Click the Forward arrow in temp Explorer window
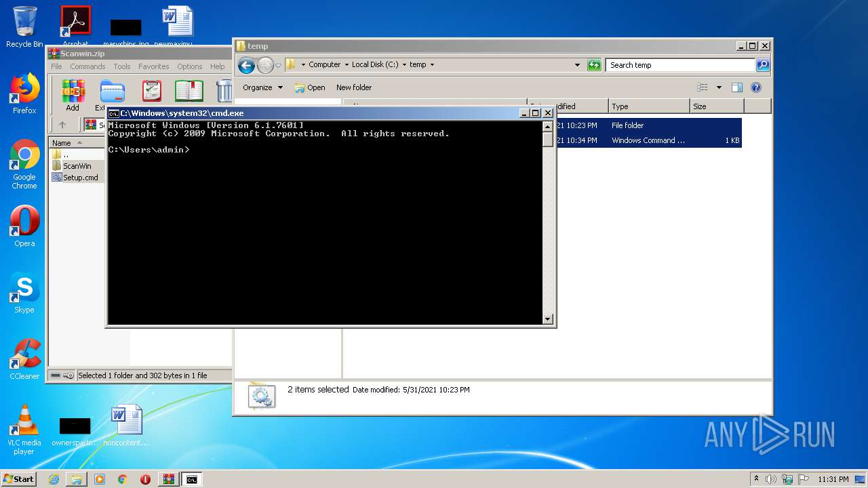Screen dimensions: 868x488 pos(265,65)
